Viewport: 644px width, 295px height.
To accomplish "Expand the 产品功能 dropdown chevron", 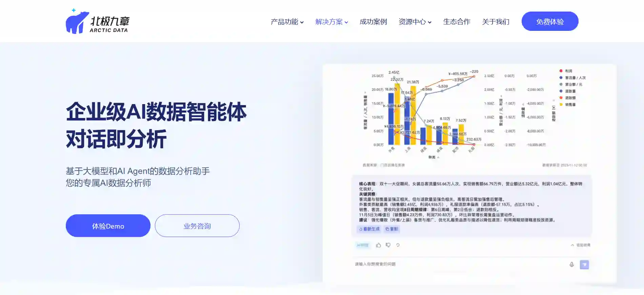I will tap(302, 22).
